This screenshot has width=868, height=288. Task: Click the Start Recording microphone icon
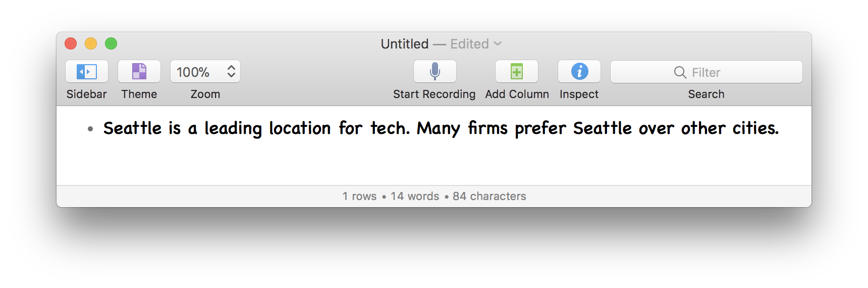[x=435, y=72]
